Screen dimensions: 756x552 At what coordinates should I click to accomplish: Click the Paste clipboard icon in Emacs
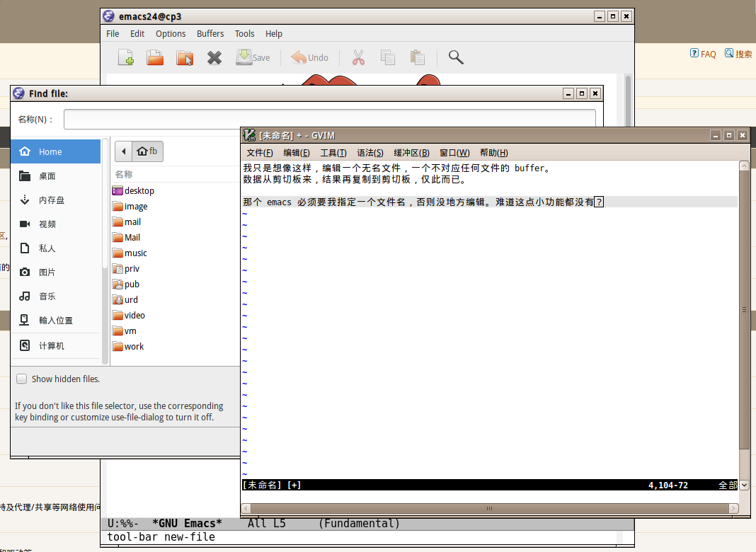[x=418, y=57]
